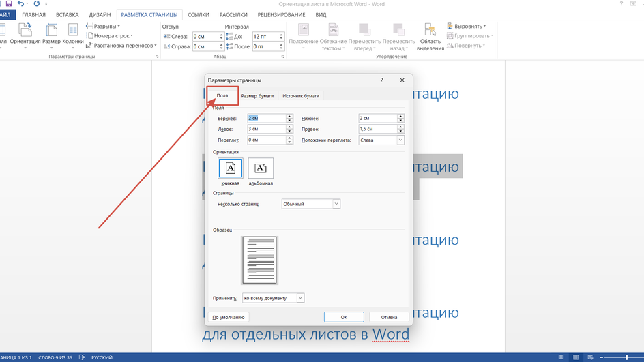Image resolution: width=644 pixels, height=362 pixels.
Task: Click the Образец page preview thumbnail
Action: (259, 260)
